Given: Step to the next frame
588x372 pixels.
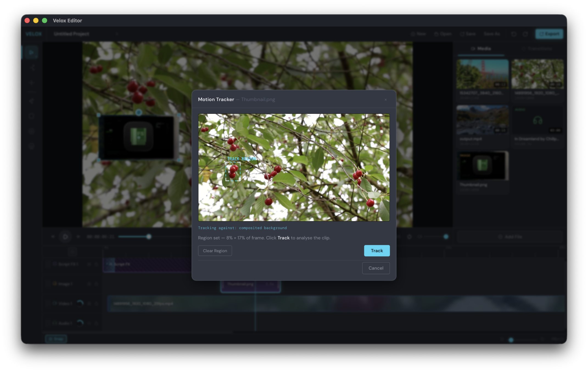Looking at the screenshot, I should coord(78,236).
